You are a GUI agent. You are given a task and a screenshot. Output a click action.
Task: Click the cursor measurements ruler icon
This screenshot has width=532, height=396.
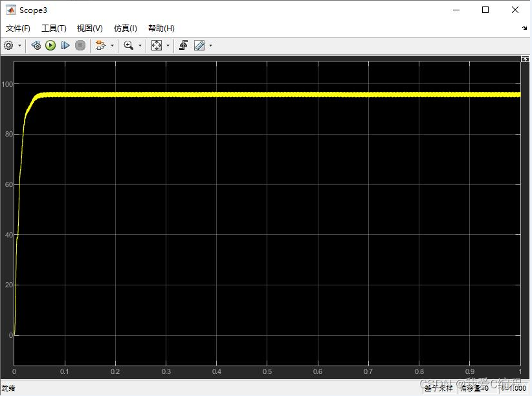(x=199, y=45)
